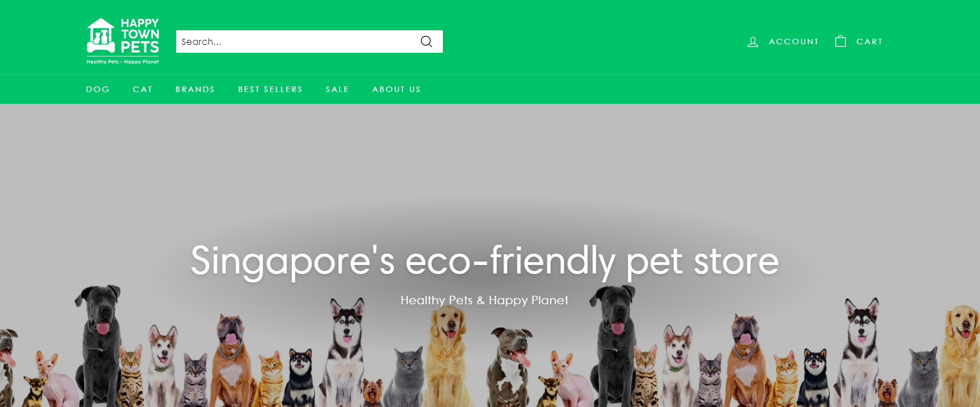Click the logo tagline Healthy Pets - Happy Planet
Screen dimensions: 980x407
(123, 62)
